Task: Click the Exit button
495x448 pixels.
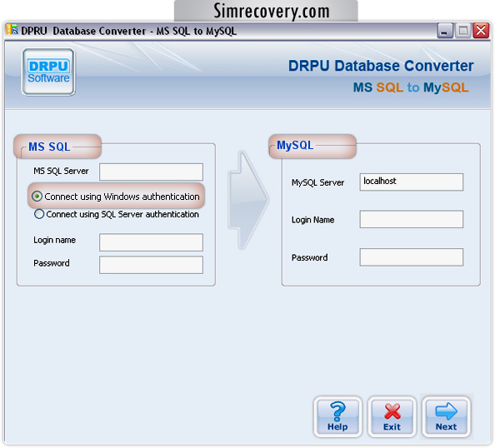Action: [392, 416]
